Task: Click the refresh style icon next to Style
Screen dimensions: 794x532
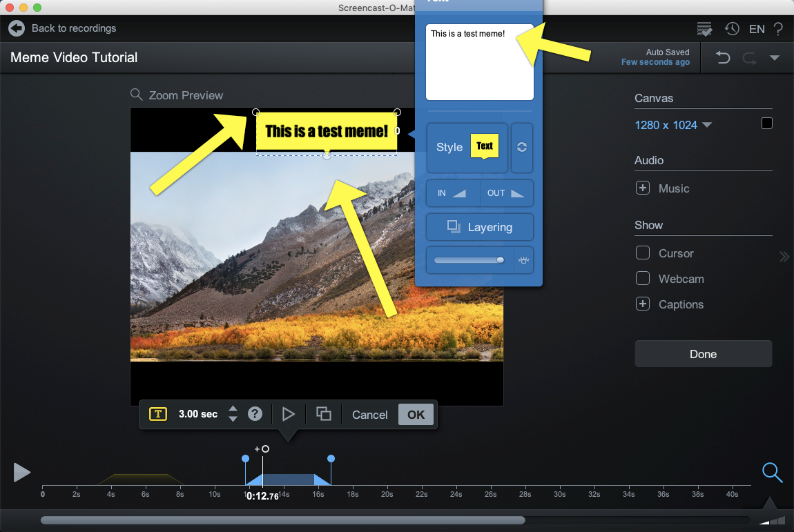Action: 521,147
